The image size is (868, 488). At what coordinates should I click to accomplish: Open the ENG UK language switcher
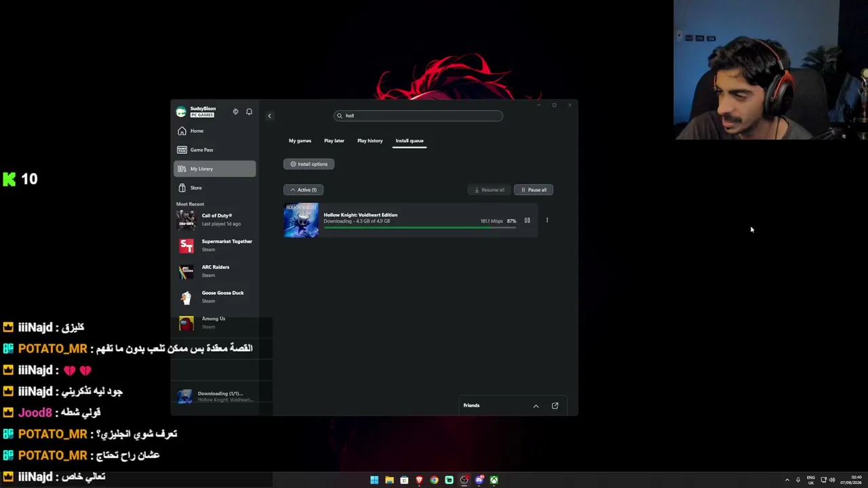click(x=810, y=480)
